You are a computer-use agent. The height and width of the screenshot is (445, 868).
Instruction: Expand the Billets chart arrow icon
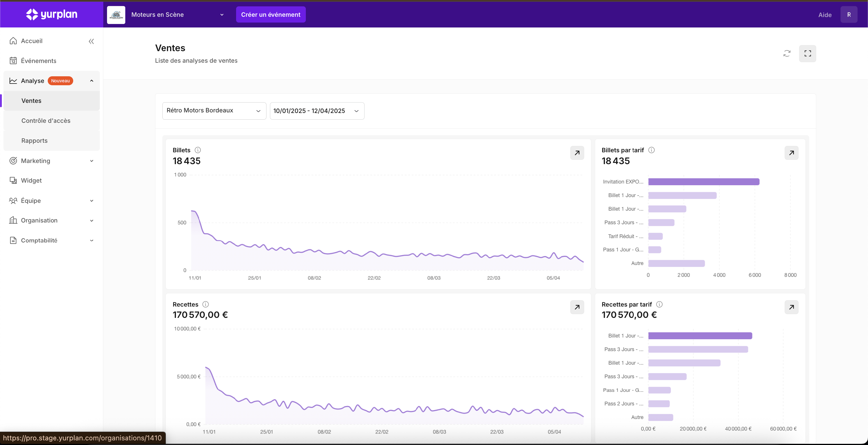click(577, 153)
